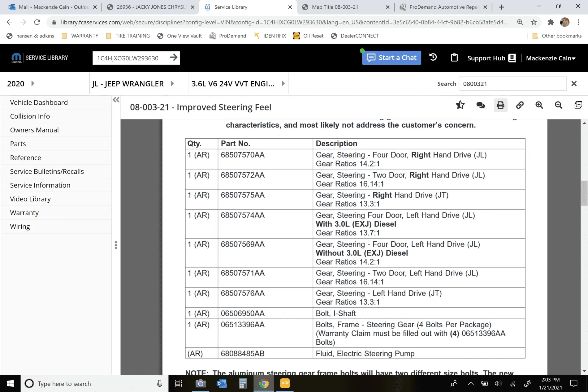Open Windows Start menu

click(x=10, y=384)
